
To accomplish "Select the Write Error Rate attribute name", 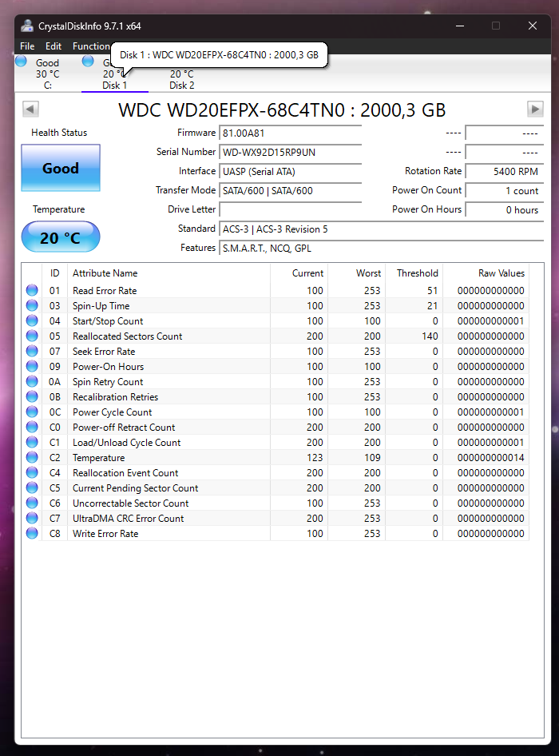I will (x=105, y=534).
